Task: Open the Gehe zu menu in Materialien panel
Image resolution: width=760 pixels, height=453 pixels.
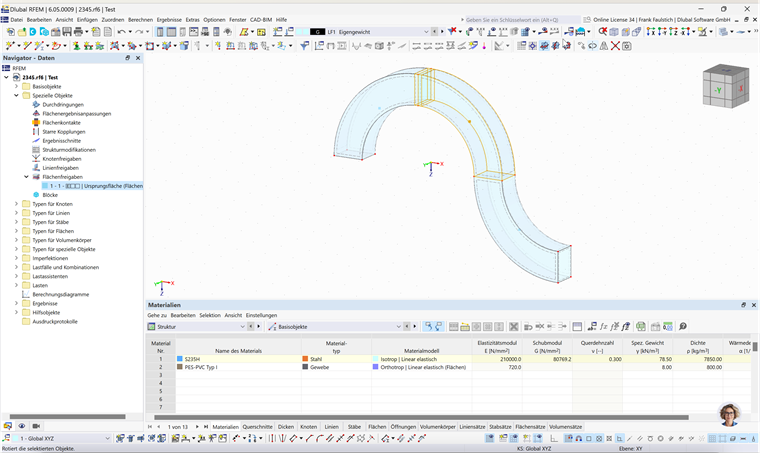Action: (x=157, y=315)
